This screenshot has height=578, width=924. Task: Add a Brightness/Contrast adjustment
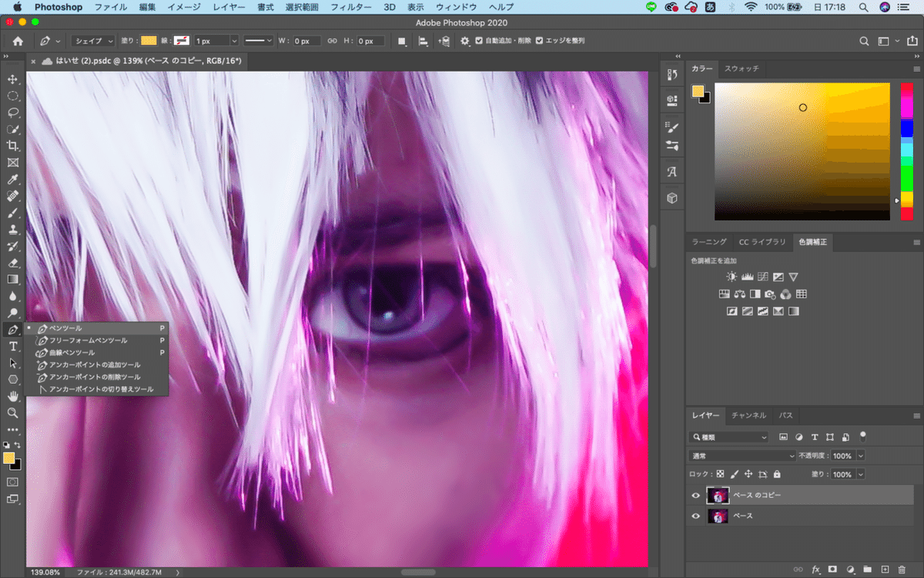731,276
